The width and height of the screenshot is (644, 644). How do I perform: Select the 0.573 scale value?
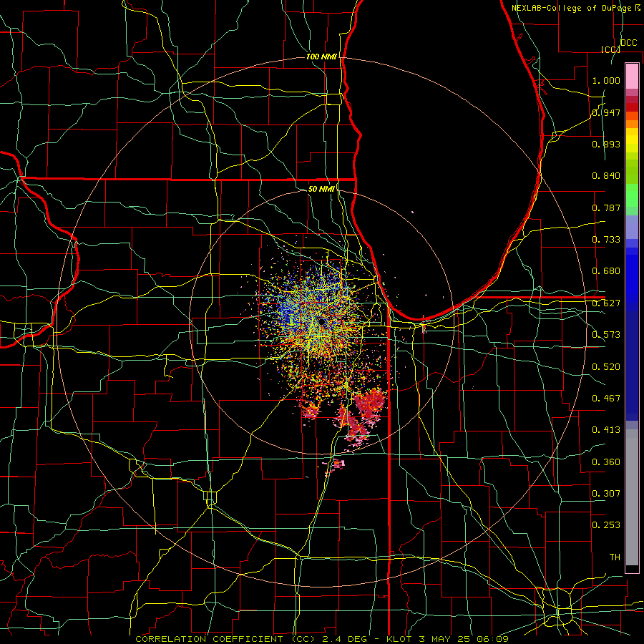tap(606, 335)
